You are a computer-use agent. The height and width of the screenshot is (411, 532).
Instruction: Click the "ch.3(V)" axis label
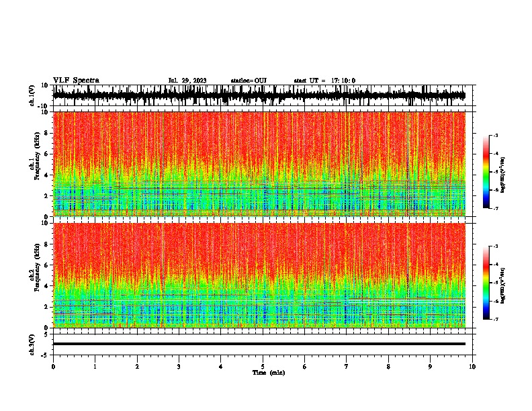[x=32, y=345]
